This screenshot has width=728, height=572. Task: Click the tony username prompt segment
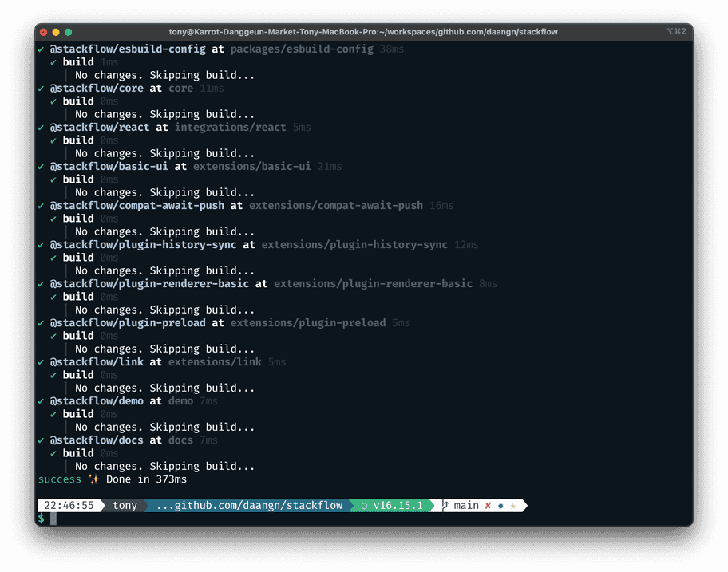[x=125, y=506]
